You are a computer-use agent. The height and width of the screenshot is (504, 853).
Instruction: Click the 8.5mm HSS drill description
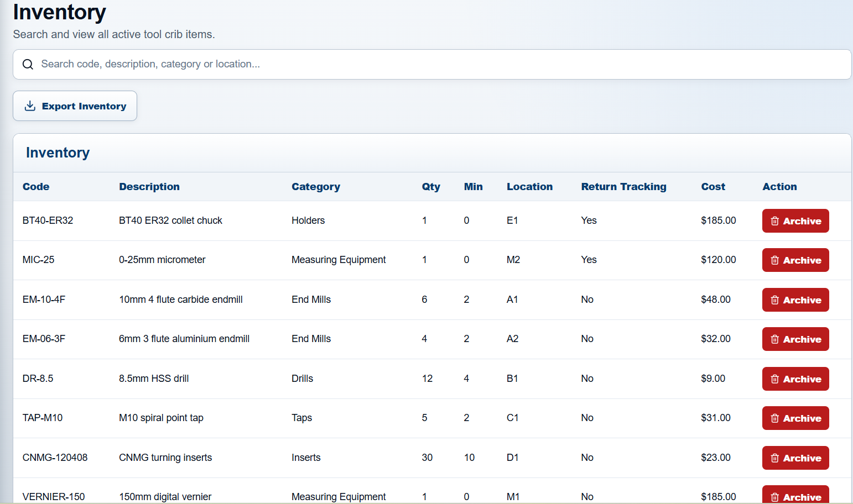(x=154, y=379)
